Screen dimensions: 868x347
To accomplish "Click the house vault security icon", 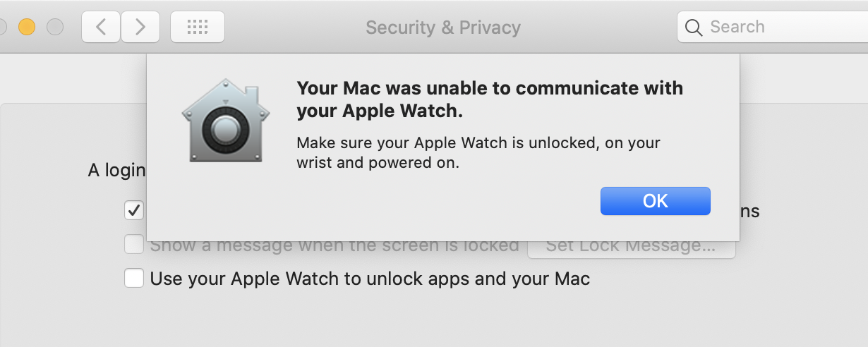I will (225, 121).
